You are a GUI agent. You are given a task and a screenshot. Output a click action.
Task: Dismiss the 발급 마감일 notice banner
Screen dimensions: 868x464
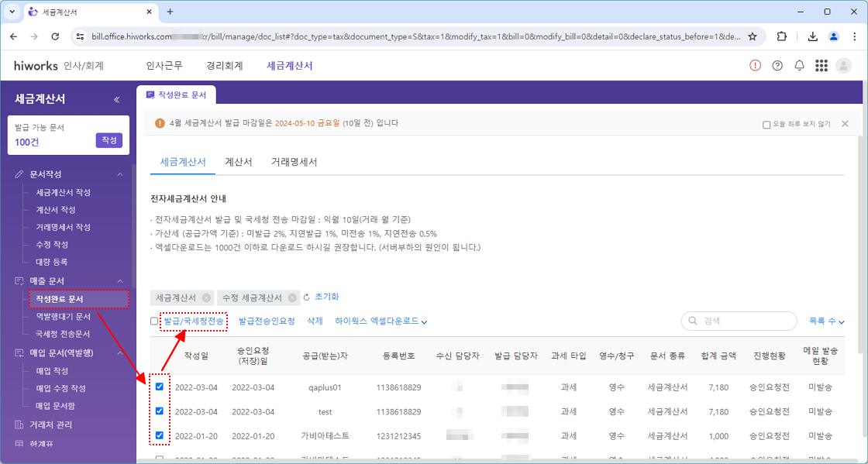coord(845,124)
